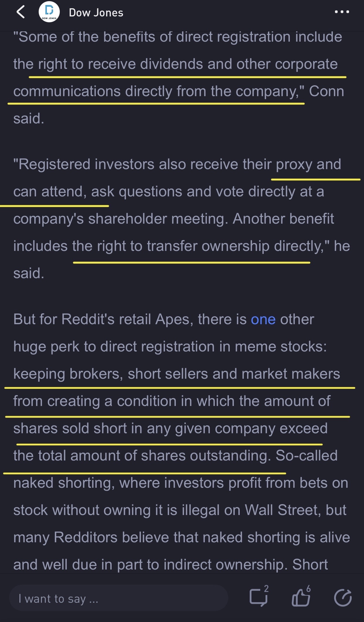
Task: Tap the phrase "meme stocks:"
Action: (281, 347)
